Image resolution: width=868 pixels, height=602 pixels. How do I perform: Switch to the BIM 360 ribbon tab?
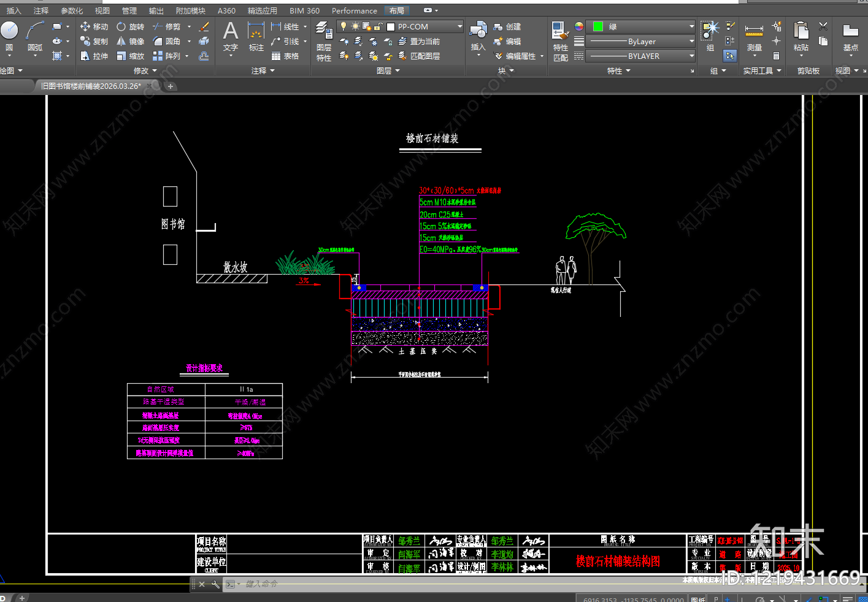click(x=305, y=11)
